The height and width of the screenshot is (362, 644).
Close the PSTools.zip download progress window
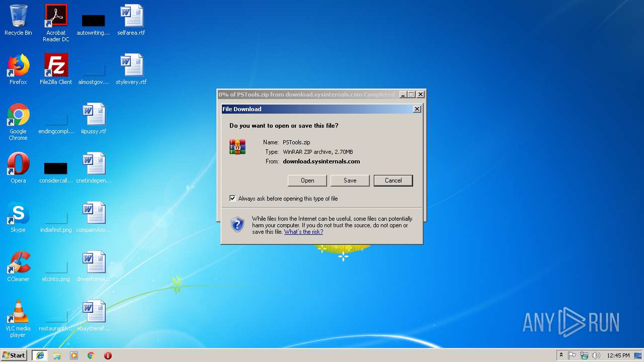pyautogui.click(x=421, y=95)
